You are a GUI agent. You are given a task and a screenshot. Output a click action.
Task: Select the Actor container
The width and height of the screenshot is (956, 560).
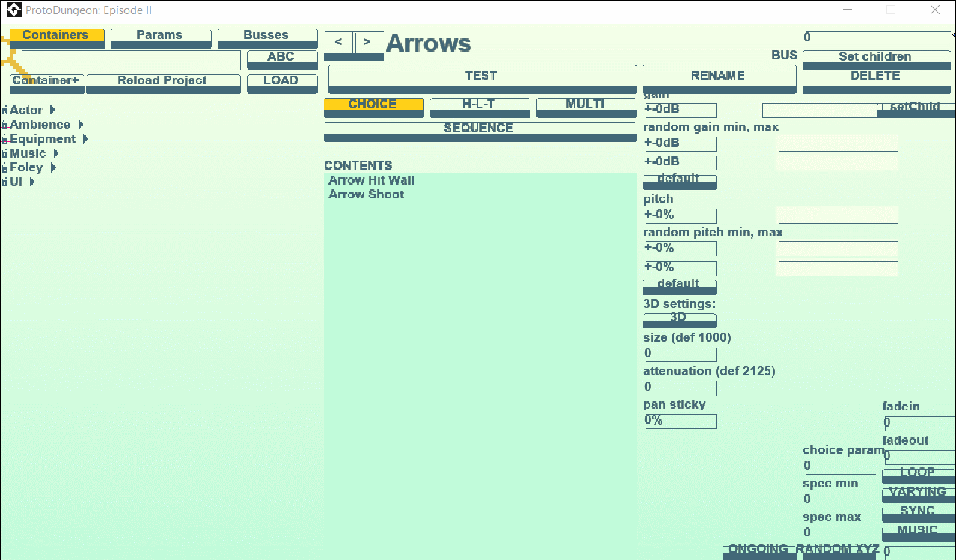pyautogui.click(x=26, y=111)
